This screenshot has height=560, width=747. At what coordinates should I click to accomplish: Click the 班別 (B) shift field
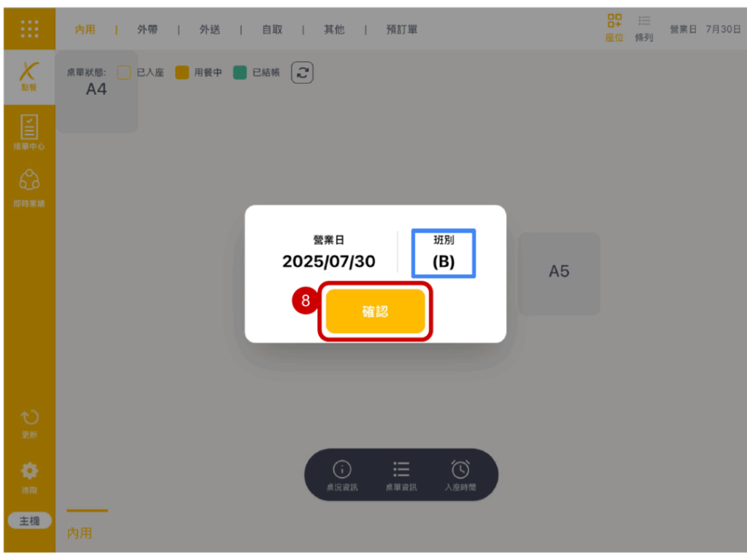tap(444, 253)
